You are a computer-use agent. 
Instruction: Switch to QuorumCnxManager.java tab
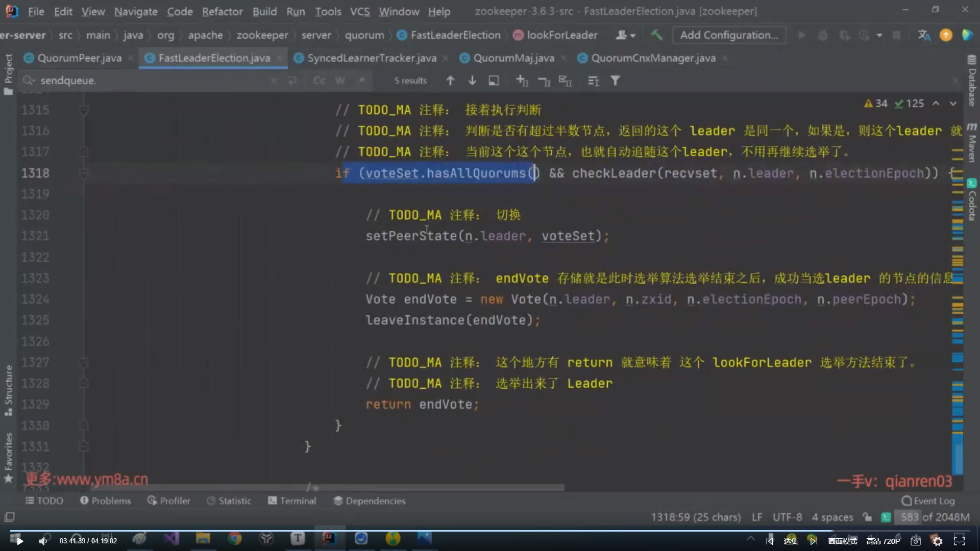coord(652,58)
